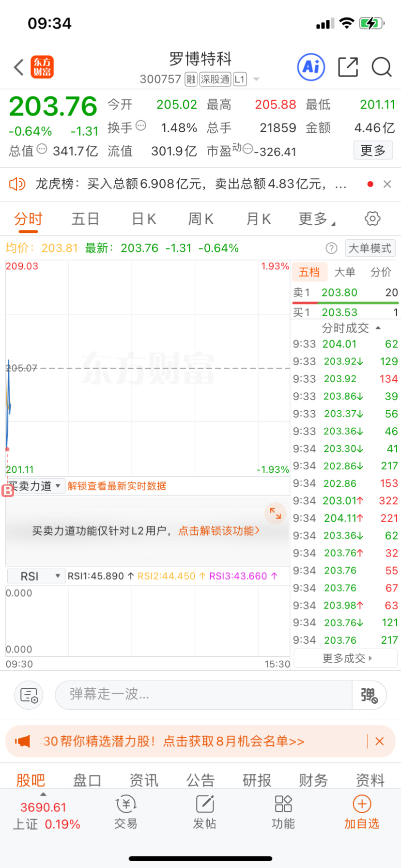Select the 分价 tab
Viewport: 401px width, 868px height.
(381, 272)
